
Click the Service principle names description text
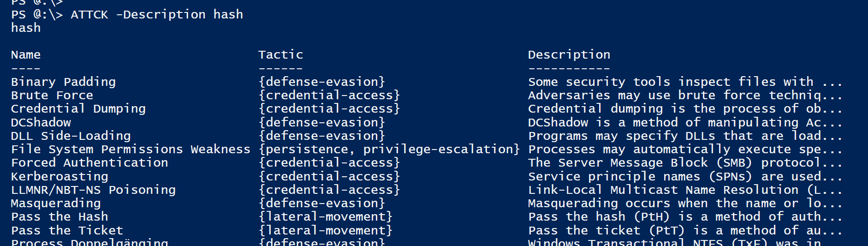[685, 177]
